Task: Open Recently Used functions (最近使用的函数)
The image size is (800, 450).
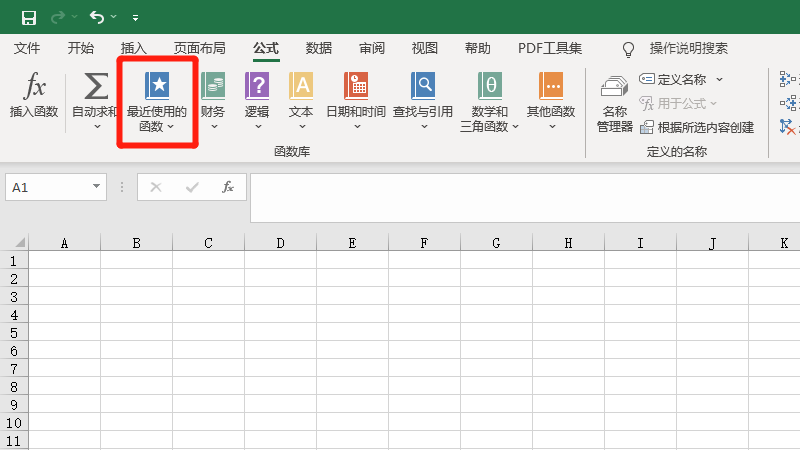Action: pos(157,87)
